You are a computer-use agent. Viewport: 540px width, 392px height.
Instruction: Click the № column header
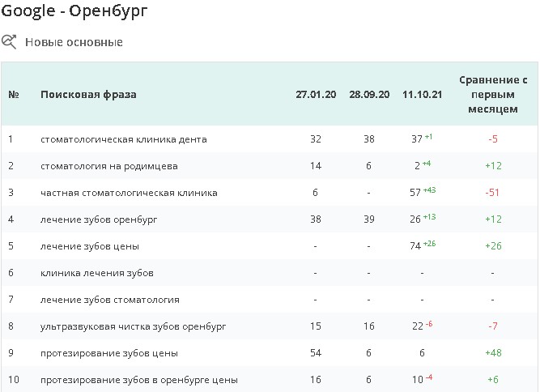pyautogui.click(x=14, y=95)
